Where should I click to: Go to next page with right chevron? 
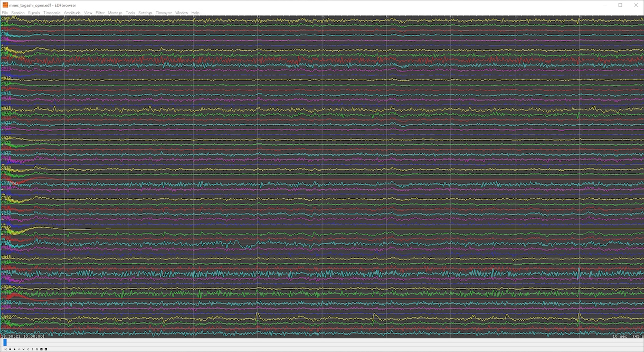(33, 349)
